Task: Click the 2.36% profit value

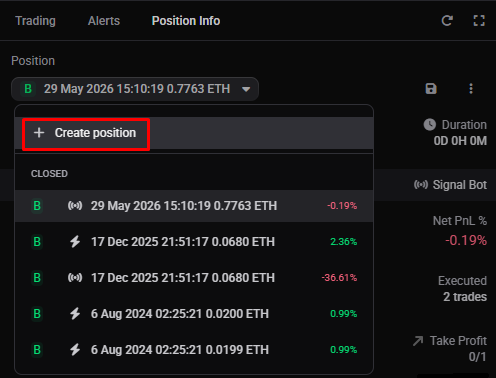Action: (344, 242)
